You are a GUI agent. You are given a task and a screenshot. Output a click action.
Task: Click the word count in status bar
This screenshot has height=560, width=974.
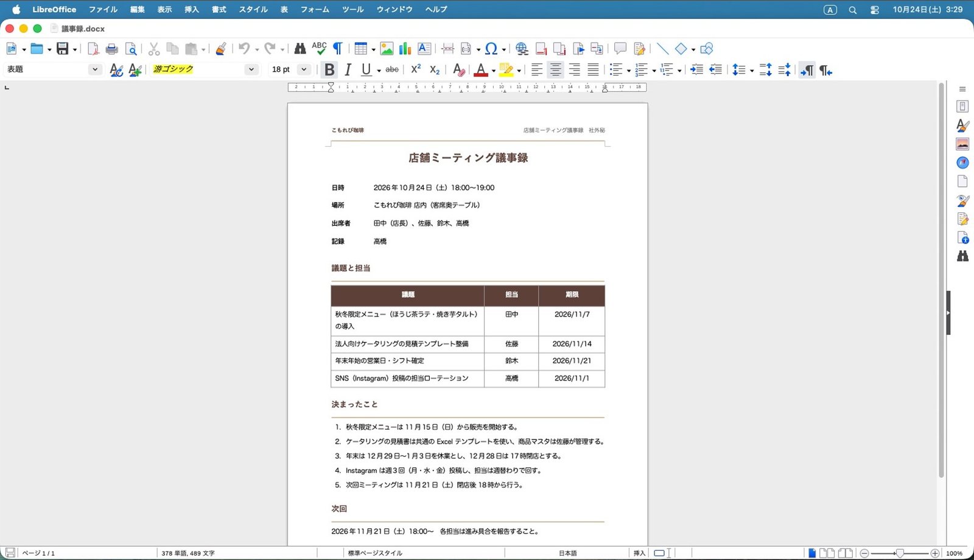point(188,553)
